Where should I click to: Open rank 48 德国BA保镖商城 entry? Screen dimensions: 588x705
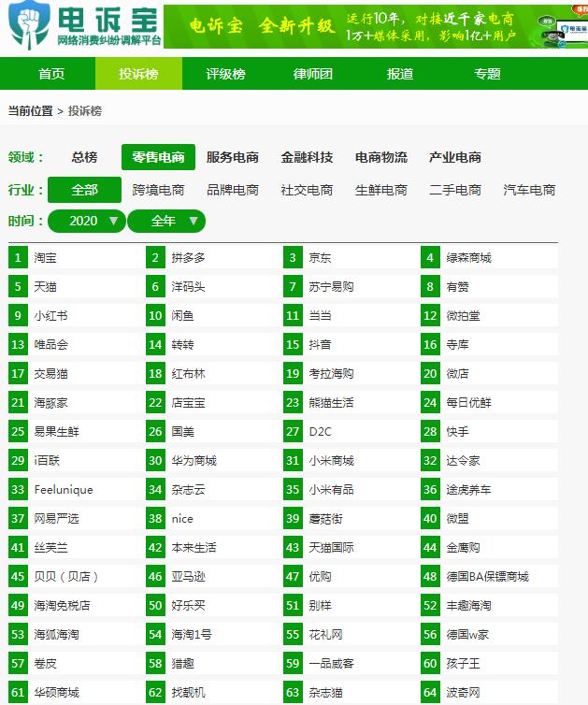pos(490,577)
